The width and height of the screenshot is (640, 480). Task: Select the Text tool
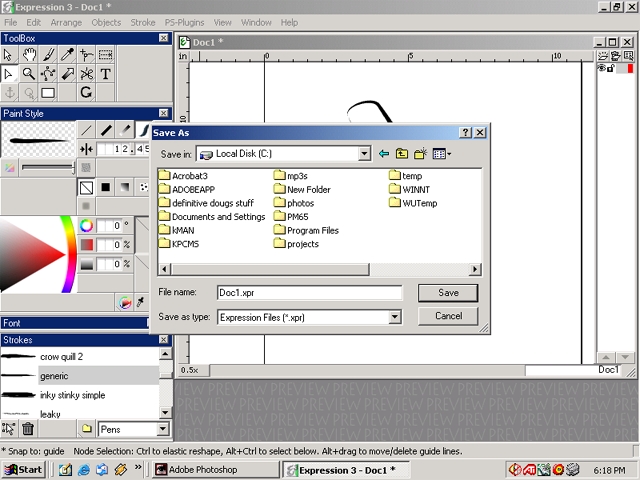pos(106,74)
